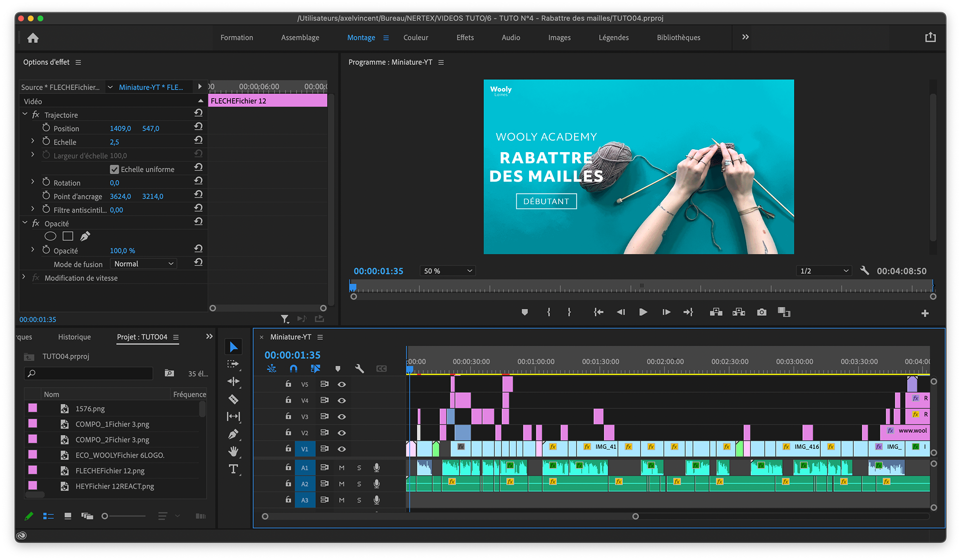Switch to the Audio workspace
961x560 pixels.
coord(511,38)
